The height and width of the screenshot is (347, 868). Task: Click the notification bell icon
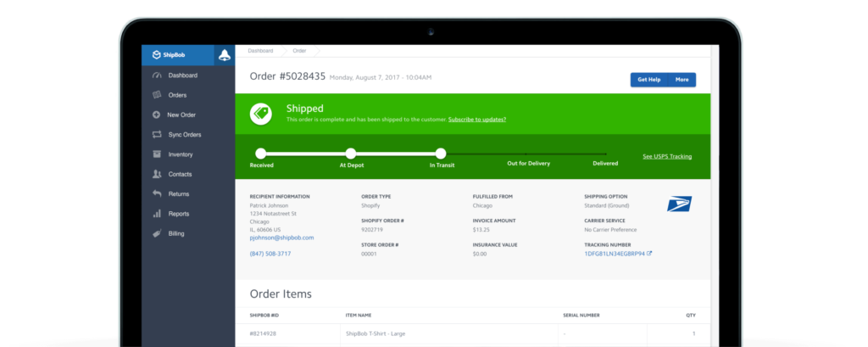click(224, 55)
